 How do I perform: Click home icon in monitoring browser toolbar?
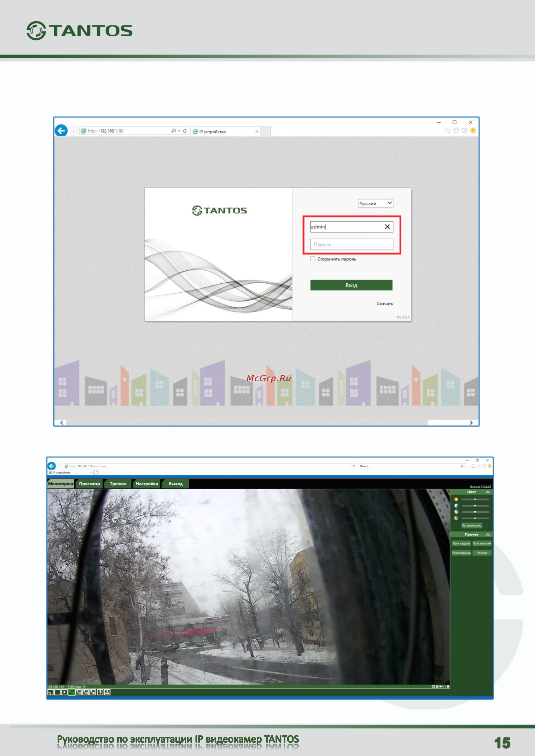pos(473,466)
